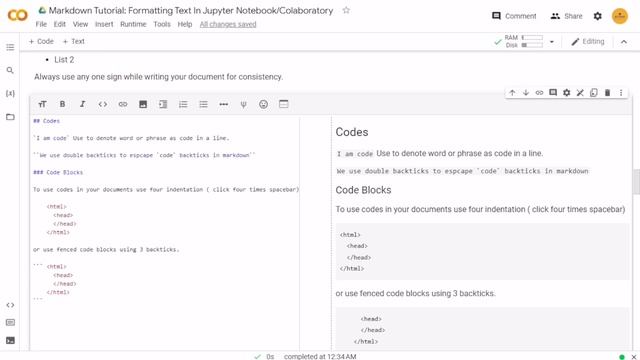Change markdown preview layout
The height and width of the screenshot is (360, 640).
click(284, 104)
